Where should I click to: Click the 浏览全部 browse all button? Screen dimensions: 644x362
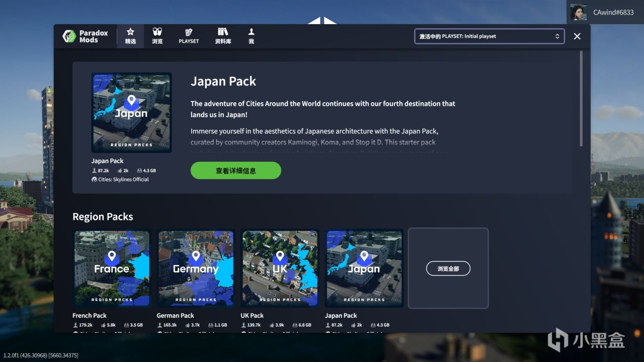(x=448, y=268)
